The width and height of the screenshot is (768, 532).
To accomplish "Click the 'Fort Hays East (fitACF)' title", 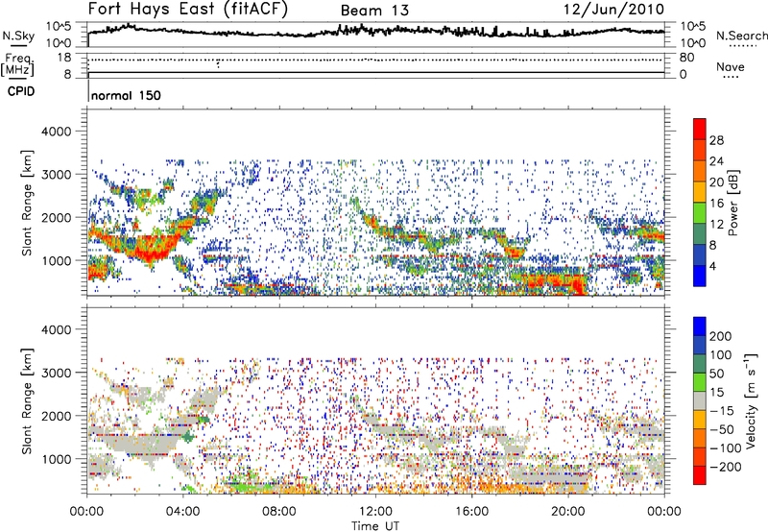I will (x=188, y=9).
